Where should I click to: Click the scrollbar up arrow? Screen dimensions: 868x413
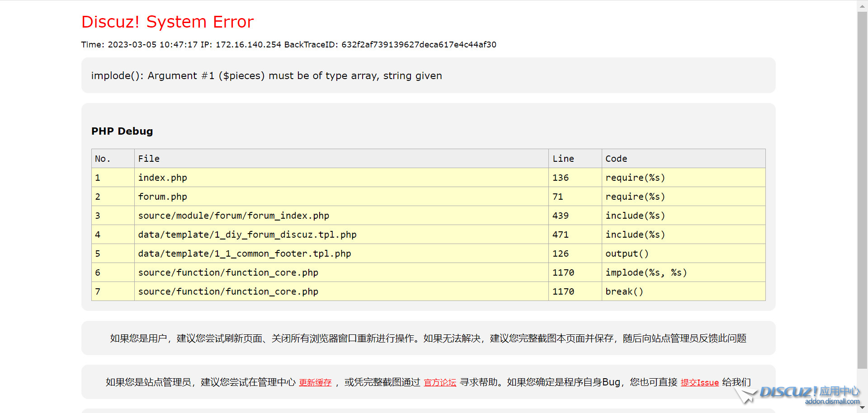click(862, 5)
